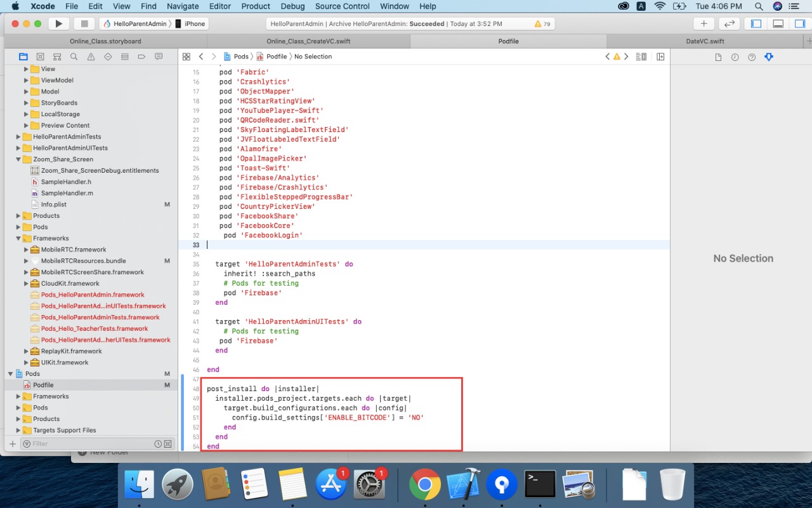Switch to the Source Control navigator

click(40, 57)
